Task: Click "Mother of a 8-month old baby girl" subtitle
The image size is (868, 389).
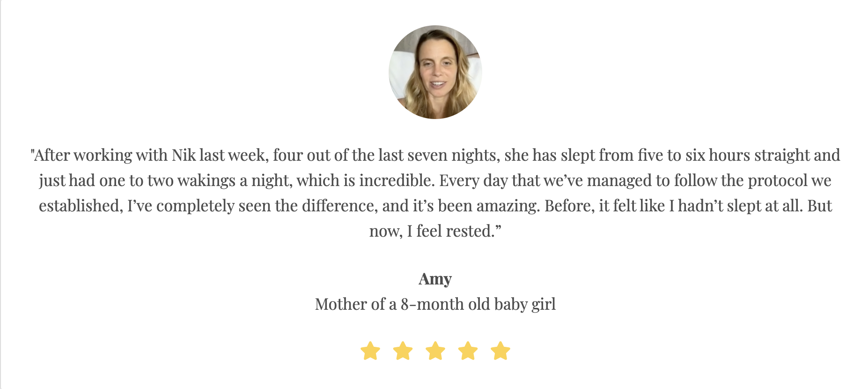Action: tap(435, 305)
